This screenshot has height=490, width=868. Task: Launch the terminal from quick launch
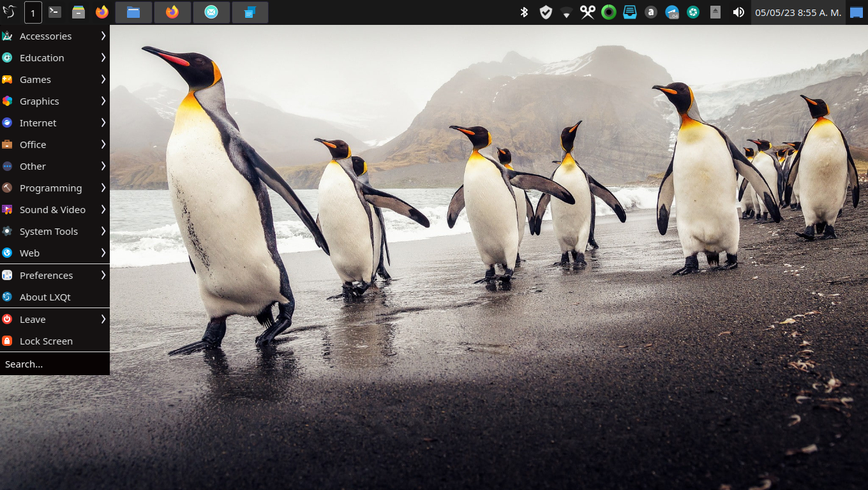tap(56, 12)
